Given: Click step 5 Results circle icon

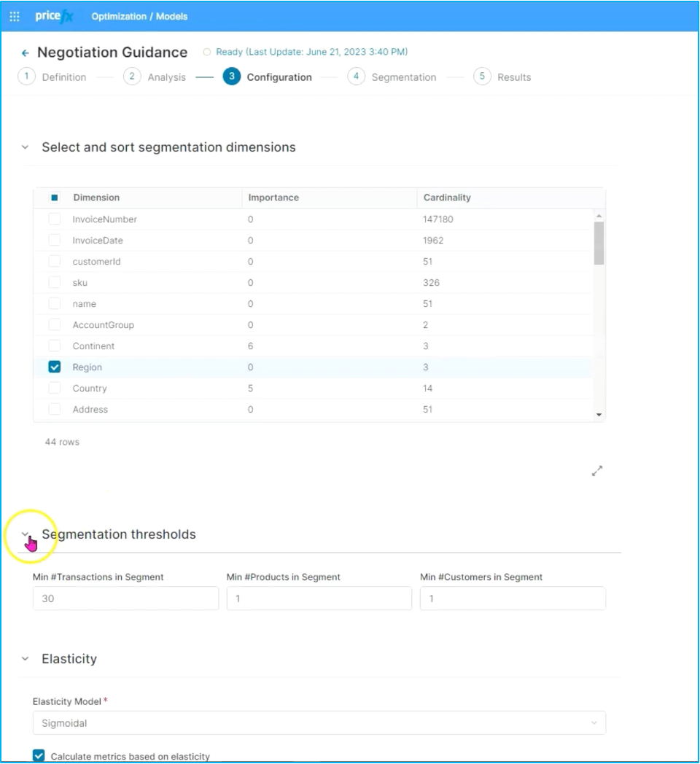Looking at the screenshot, I should (x=482, y=77).
